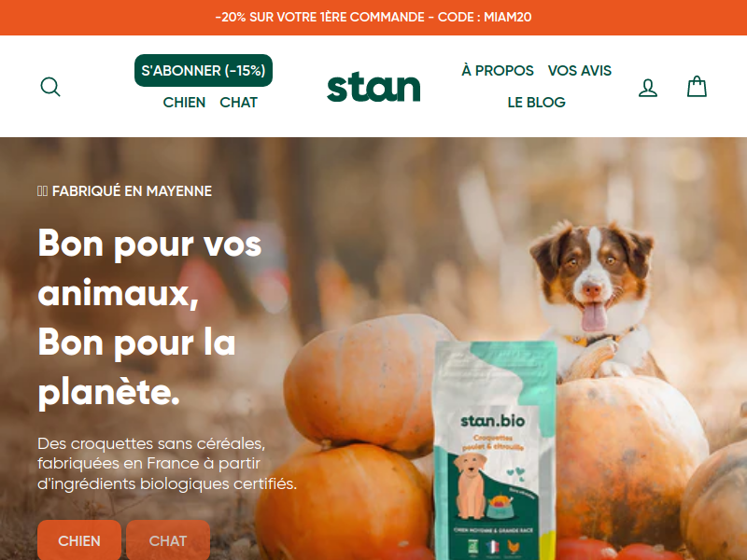Click the orange CHIEN hero button

click(79, 540)
